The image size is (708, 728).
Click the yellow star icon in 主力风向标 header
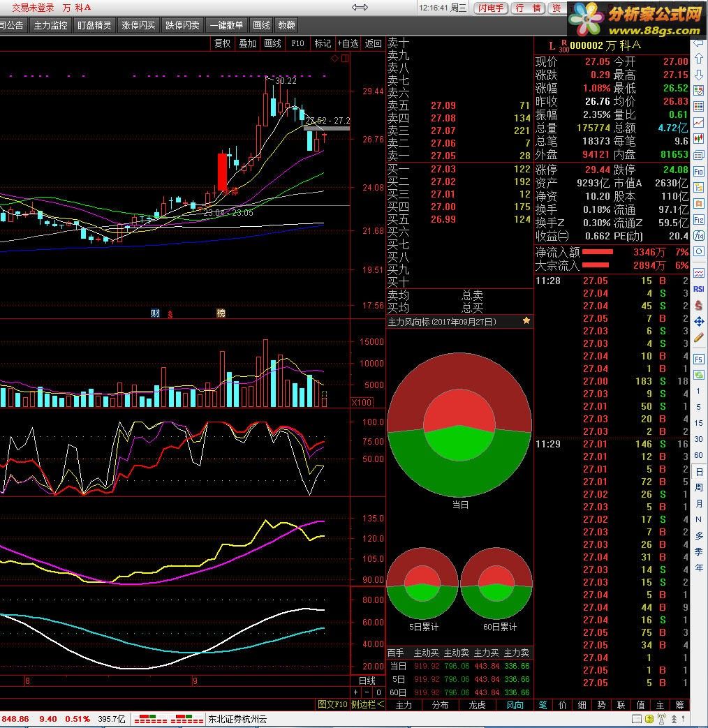[x=526, y=320]
